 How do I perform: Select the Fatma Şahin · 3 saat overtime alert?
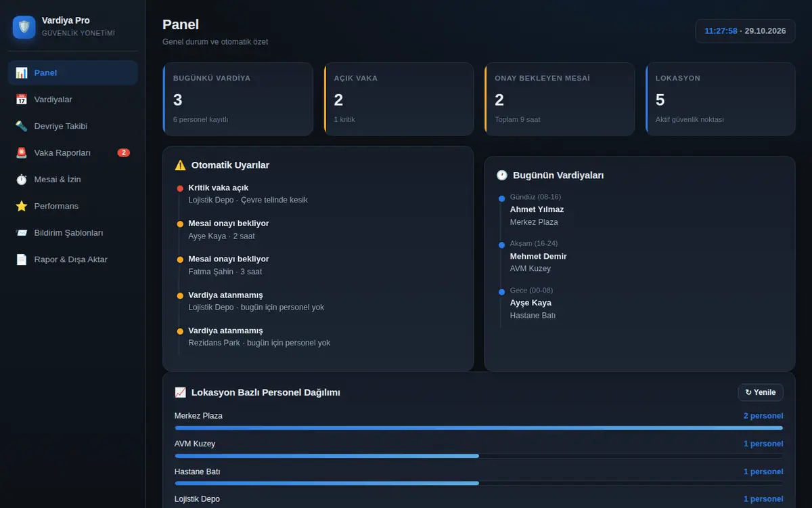click(318, 266)
